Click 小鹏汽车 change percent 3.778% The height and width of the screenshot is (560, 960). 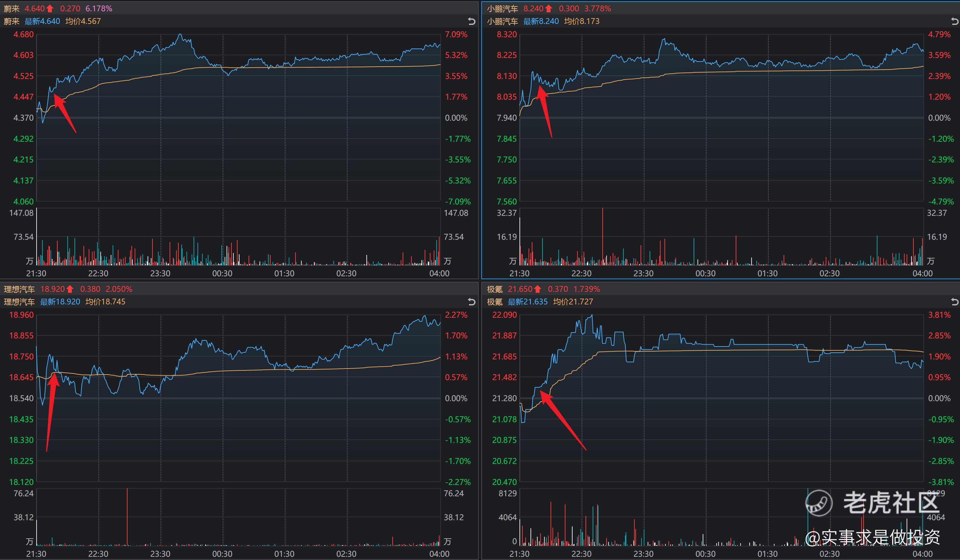[x=598, y=8]
